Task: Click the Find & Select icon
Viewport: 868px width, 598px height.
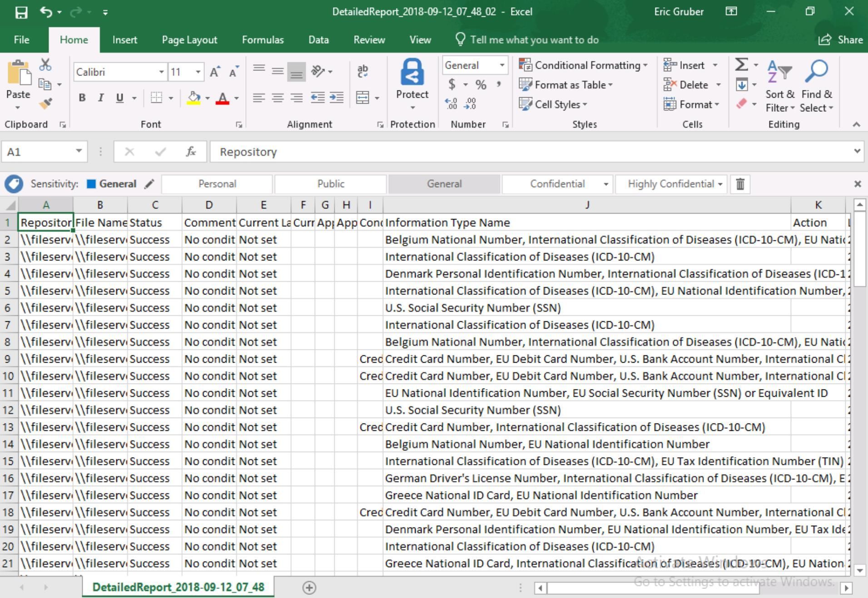Action: click(x=816, y=86)
